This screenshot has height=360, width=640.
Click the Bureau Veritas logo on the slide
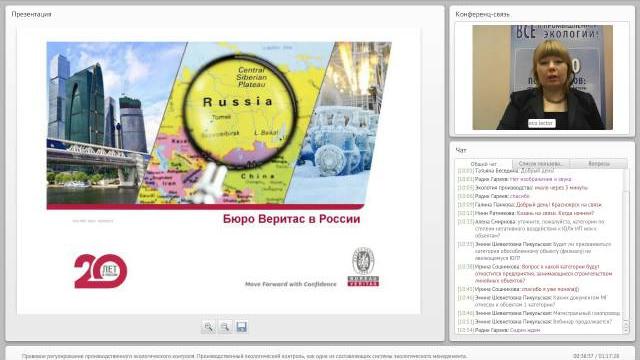coord(363,267)
